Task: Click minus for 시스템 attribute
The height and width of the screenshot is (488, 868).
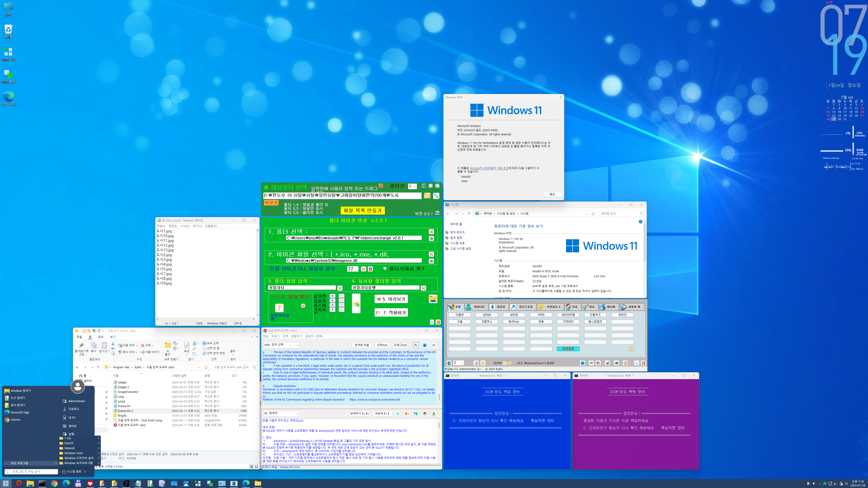Action: point(341,305)
